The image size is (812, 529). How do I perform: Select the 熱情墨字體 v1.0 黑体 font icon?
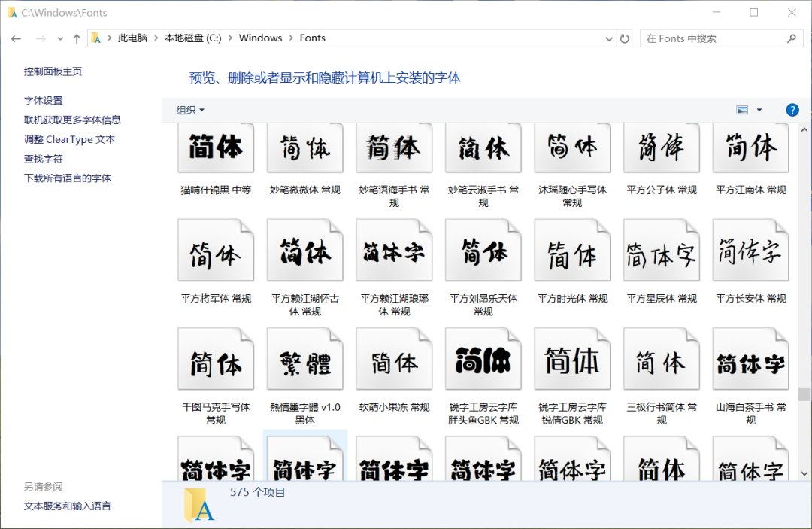[305, 358]
